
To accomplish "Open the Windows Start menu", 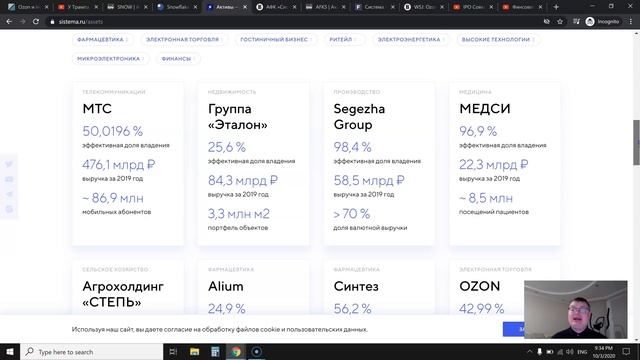I will click(10, 351).
